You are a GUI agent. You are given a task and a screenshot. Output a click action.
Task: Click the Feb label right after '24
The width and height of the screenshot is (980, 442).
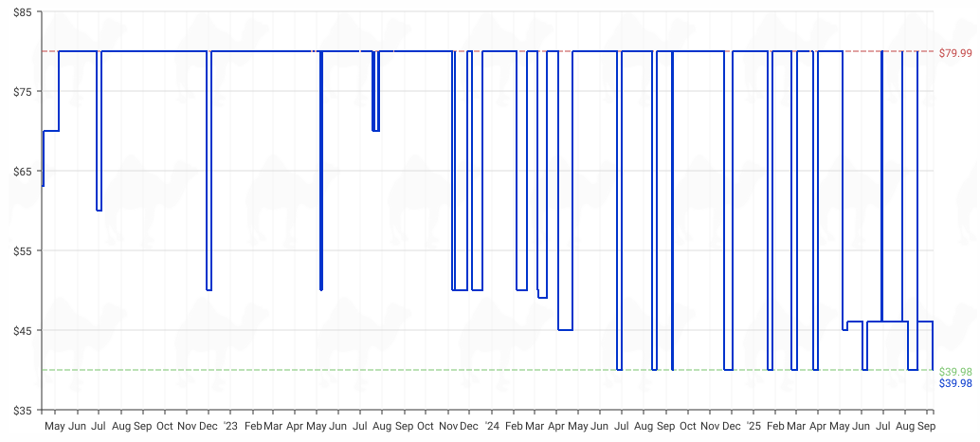click(x=514, y=427)
